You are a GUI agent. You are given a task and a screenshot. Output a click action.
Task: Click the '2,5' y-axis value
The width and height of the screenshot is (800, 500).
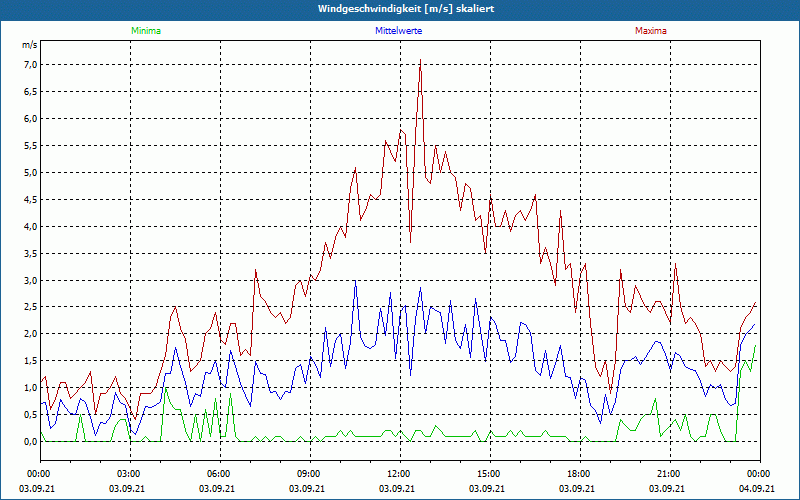[30, 307]
